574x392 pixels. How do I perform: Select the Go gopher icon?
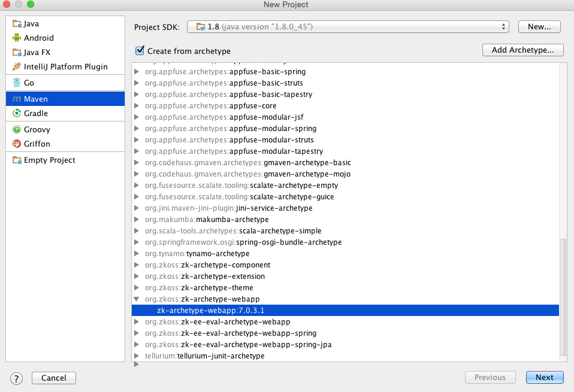point(17,83)
